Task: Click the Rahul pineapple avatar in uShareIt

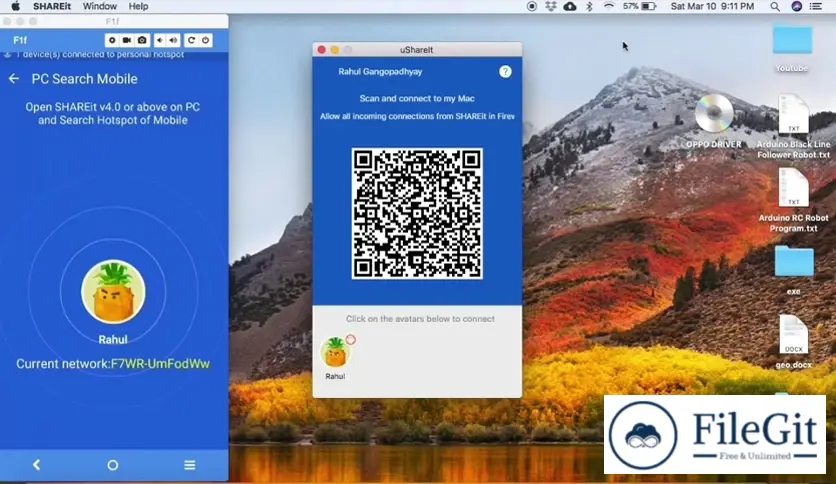Action: tap(335, 353)
